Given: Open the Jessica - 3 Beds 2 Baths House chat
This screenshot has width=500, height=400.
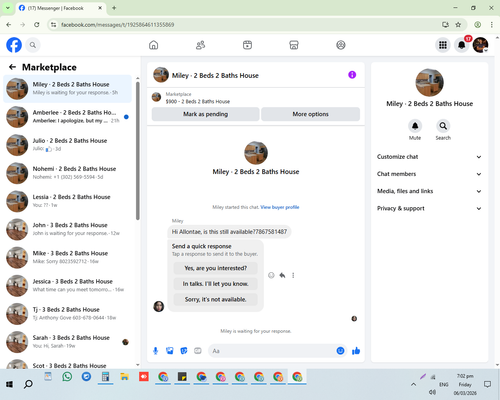Looking at the screenshot, I should tap(68, 286).
